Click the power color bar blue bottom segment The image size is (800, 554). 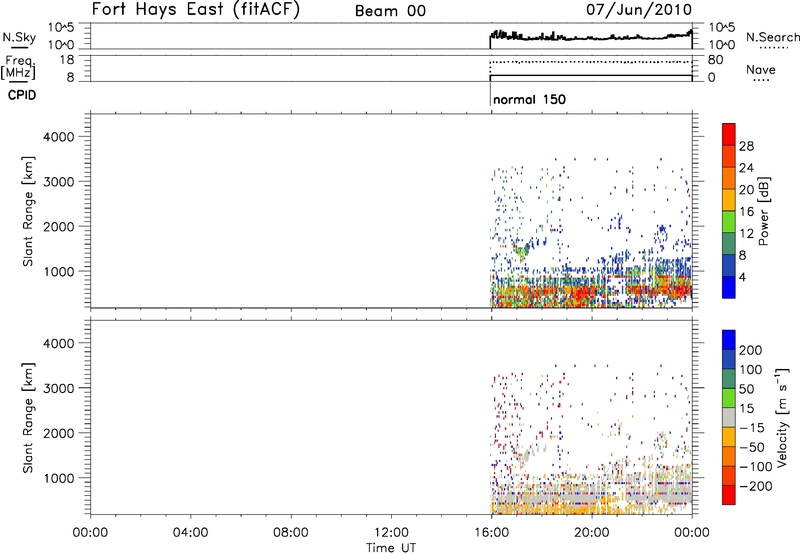(x=729, y=287)
